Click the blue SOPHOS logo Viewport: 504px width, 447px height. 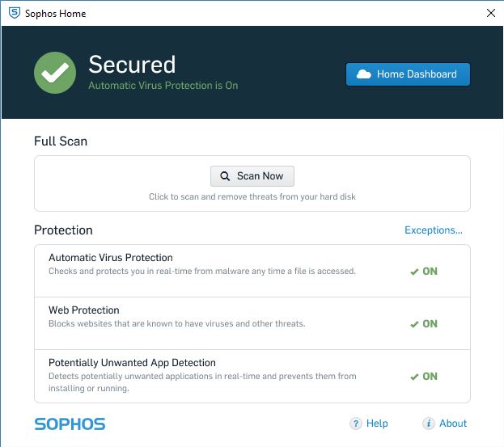click(70, 424)
